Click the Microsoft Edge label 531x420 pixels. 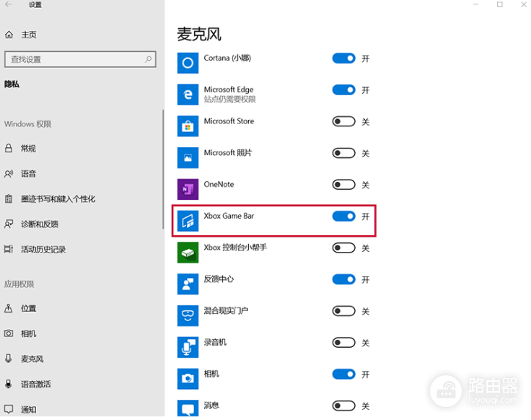pos(229,89)
